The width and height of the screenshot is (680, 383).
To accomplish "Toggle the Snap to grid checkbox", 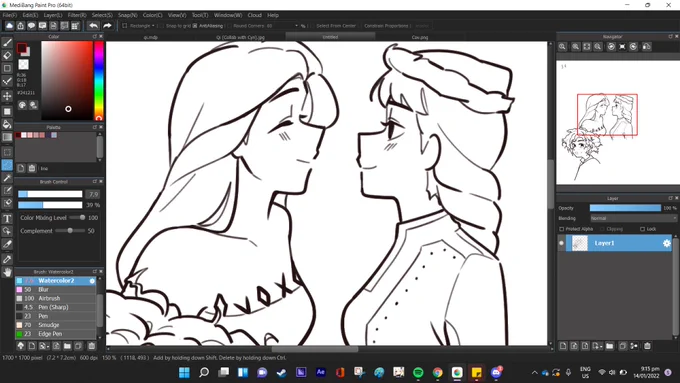I will coord(161,26).
